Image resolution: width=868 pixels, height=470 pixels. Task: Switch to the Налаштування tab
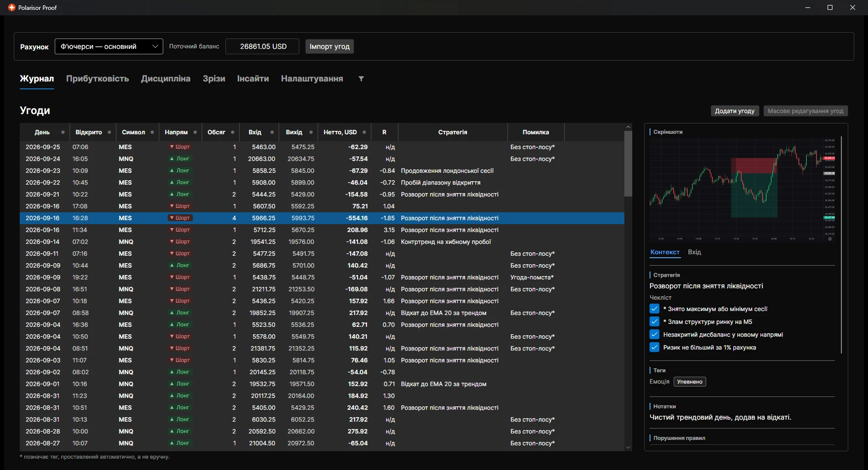pyautogui.click(x=312, y=79)
